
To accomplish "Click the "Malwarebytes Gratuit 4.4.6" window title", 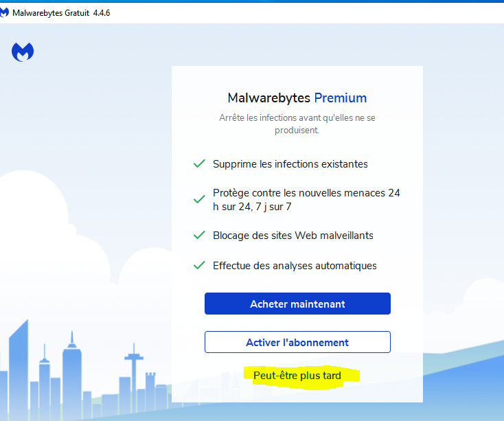I will click(61, 13).
